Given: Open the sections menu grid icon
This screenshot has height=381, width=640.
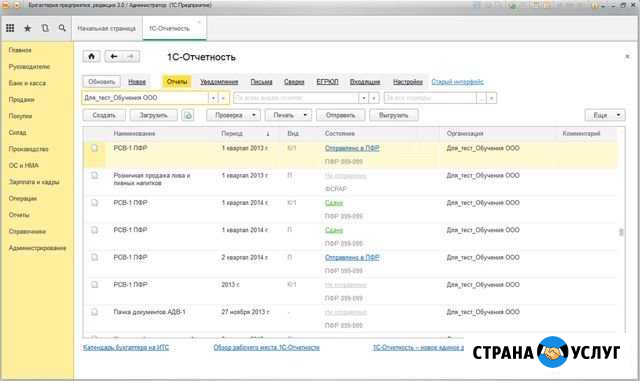Looking at the screenshot, I should tap(10, 28).
